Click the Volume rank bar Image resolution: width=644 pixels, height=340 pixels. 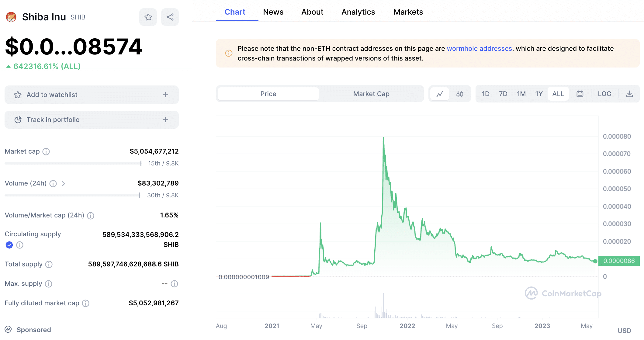tap(72, 196)
